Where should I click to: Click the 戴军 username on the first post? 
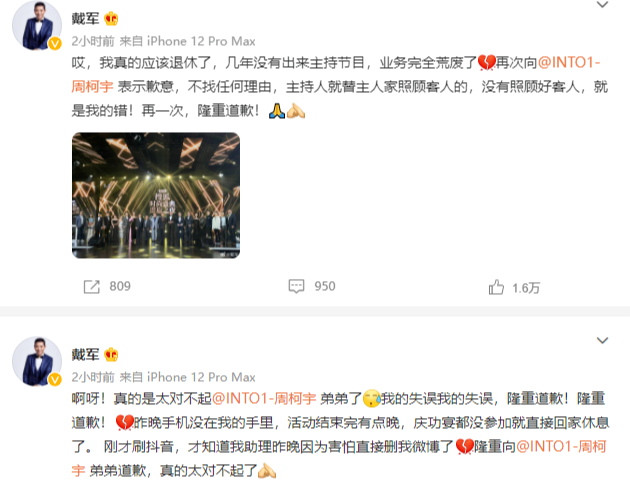pos(85,19)
